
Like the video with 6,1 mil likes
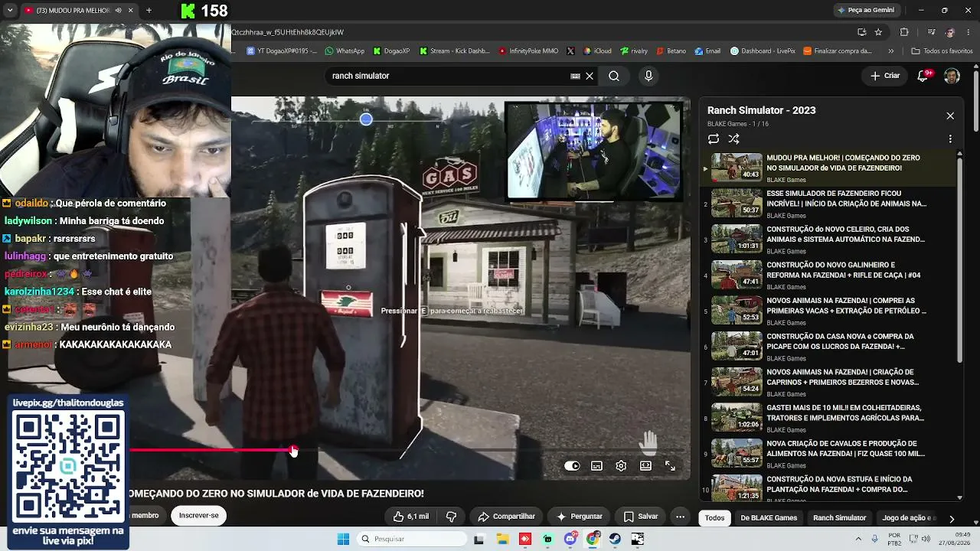(411, 517)
